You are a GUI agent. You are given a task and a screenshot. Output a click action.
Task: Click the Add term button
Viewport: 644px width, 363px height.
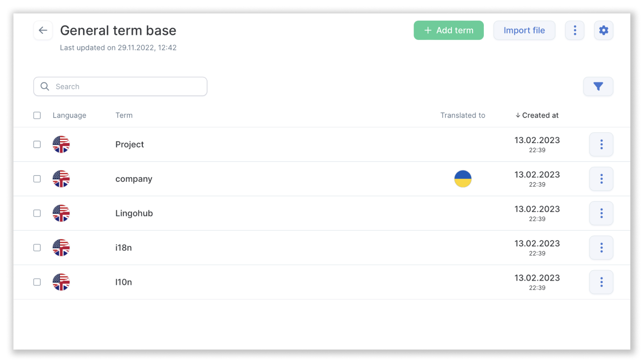click(448, 31)
